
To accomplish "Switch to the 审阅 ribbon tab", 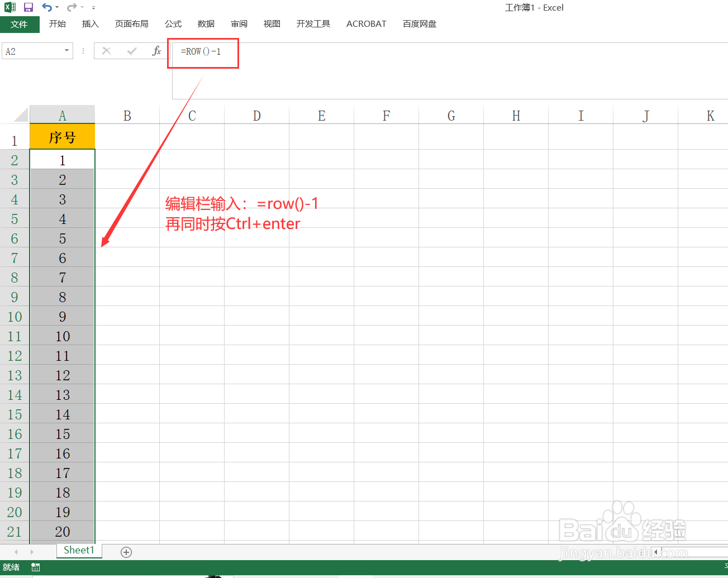I will pos(239,24).
